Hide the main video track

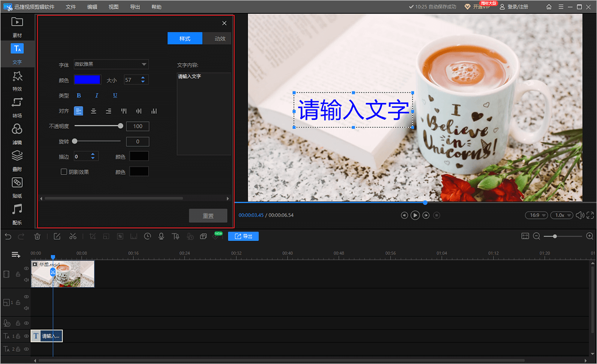pos(26,269)
